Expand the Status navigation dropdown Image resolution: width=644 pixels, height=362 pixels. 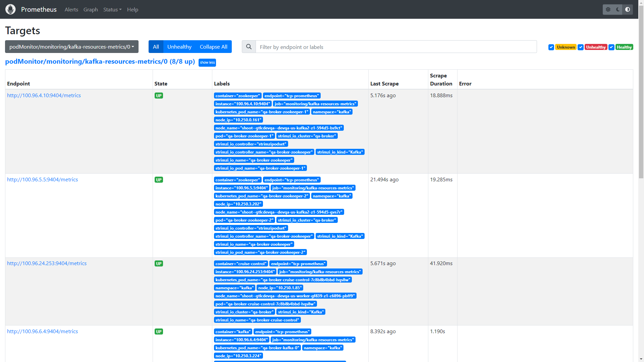pos(112,9)
